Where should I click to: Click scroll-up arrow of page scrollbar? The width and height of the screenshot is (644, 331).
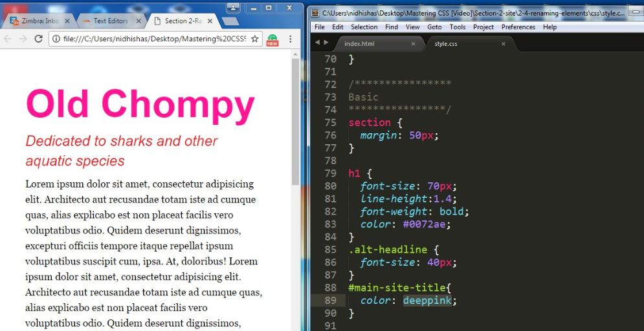(296, 54)
